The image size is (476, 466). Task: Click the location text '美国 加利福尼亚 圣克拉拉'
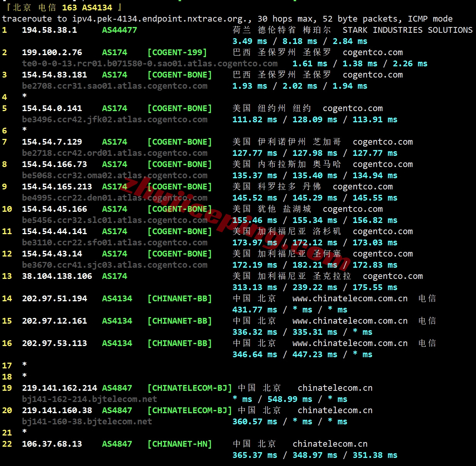pos(292,276)
